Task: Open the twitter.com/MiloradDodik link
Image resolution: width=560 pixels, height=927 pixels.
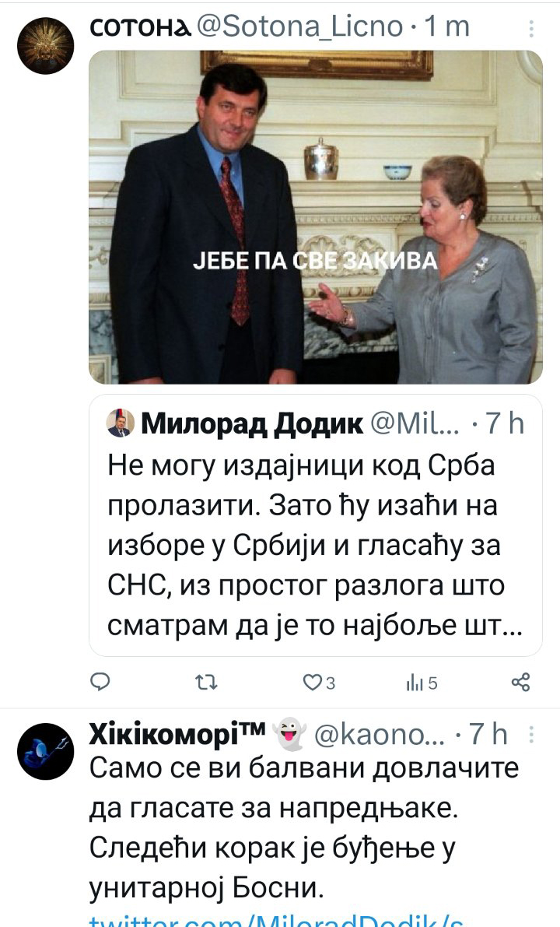Action: pos(276,920)
